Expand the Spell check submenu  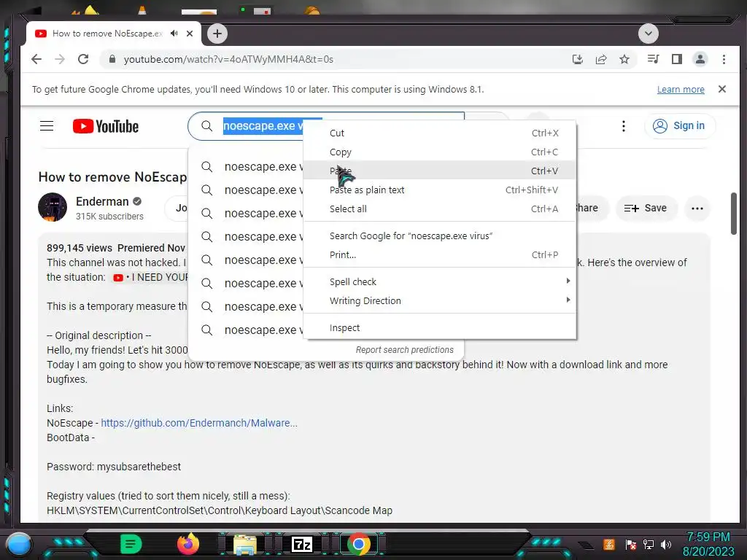tap(439, 281)
